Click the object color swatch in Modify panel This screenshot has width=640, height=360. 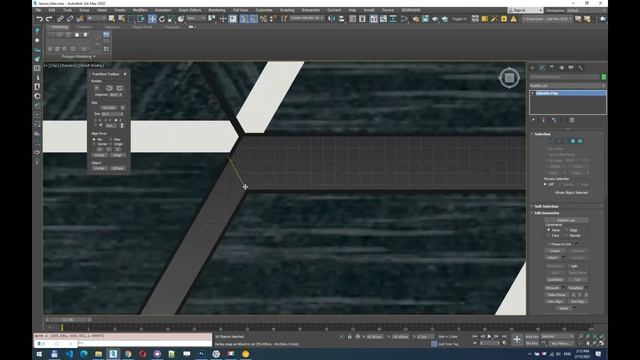point(604,77)
